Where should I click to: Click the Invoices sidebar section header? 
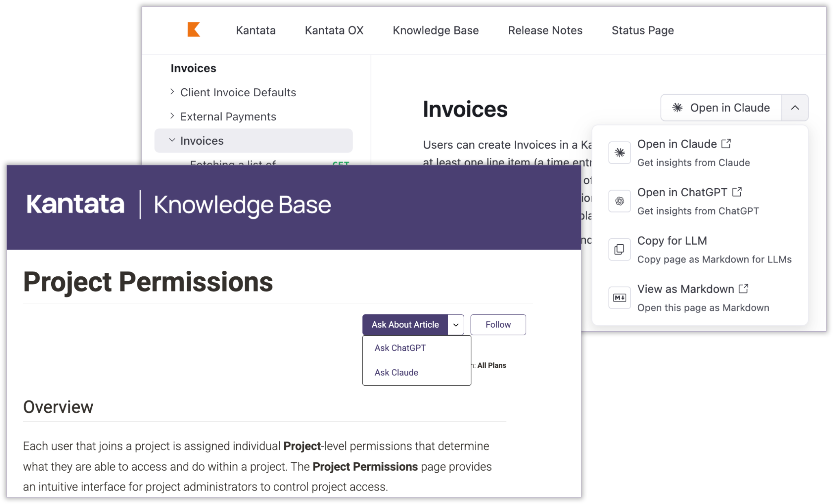pos(194,68)
